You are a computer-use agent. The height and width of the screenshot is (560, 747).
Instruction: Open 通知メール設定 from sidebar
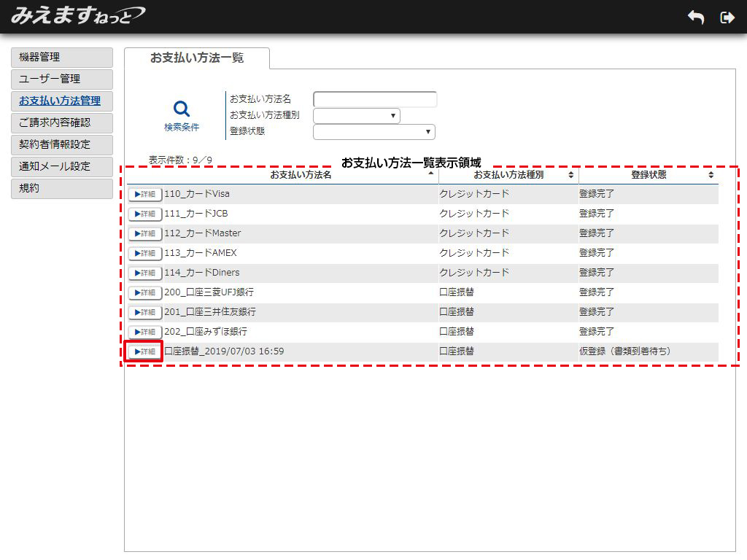pyautogui.click(x=62, y=166)
